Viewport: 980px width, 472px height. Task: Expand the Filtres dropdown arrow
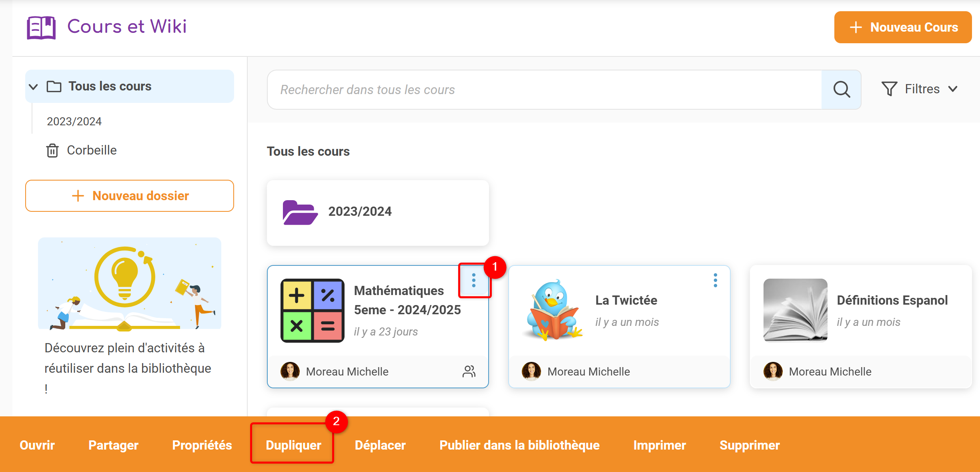coord(953,89)
